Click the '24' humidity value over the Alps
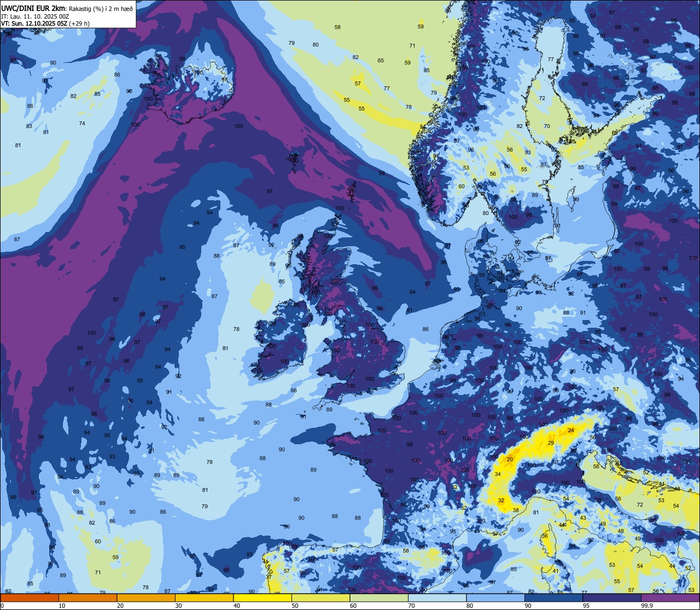 click(x=571, y=431)
